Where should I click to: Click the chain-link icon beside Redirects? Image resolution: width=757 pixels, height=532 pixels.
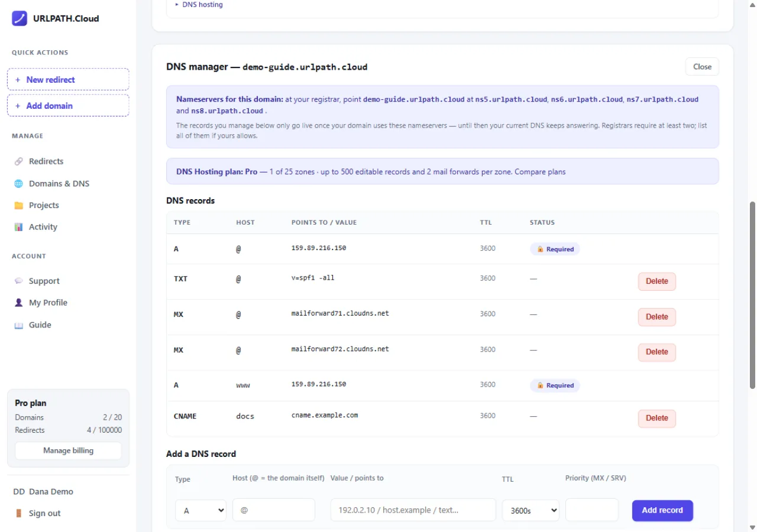click(18, 161)
